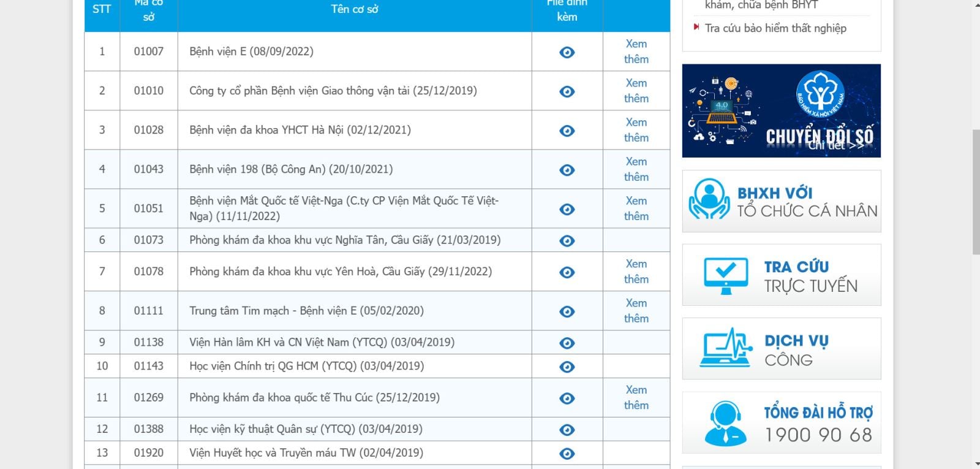View attached file for Trung tâm Tim mạch
The height and width of the screenshot is (469, 980).
[x=567, y=311]
